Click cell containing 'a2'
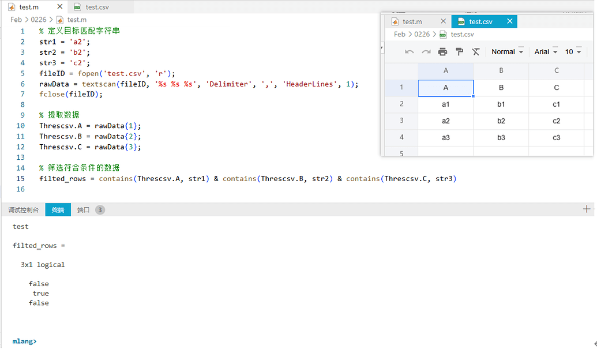The image size is (597, 364). [x=445, y=121]
